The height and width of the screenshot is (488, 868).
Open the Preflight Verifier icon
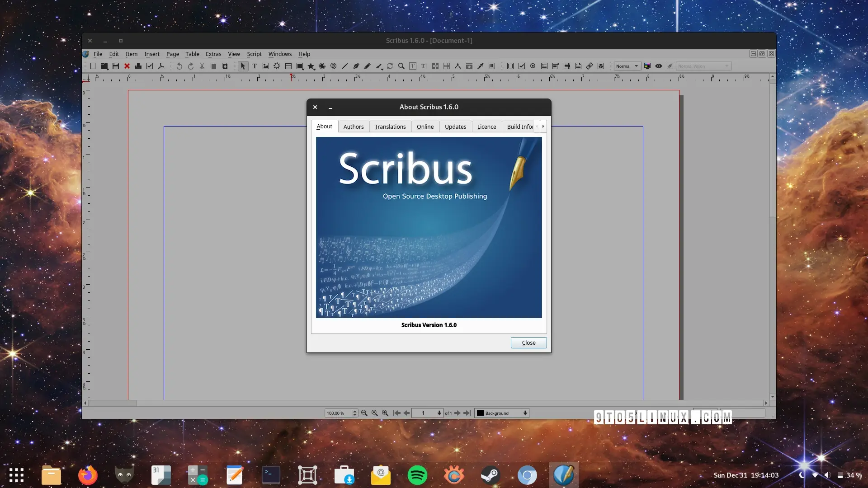(150, 66)
